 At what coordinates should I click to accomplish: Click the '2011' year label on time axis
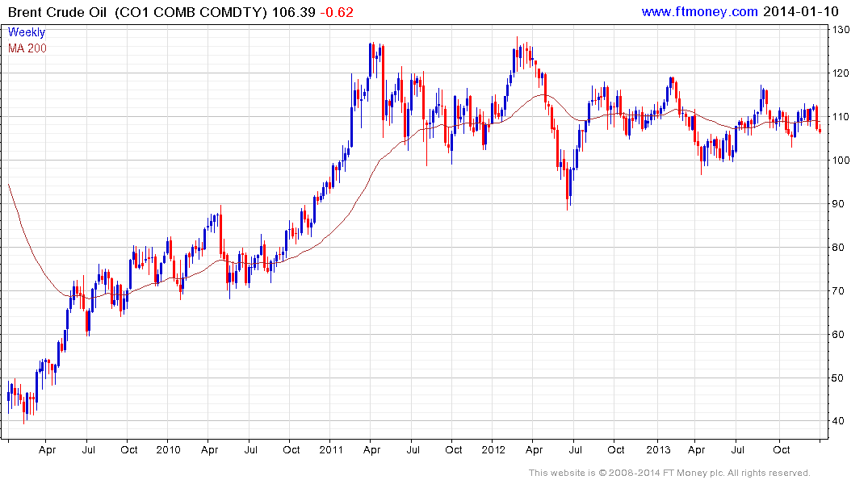pyautogui.click(x=331, y=449)
